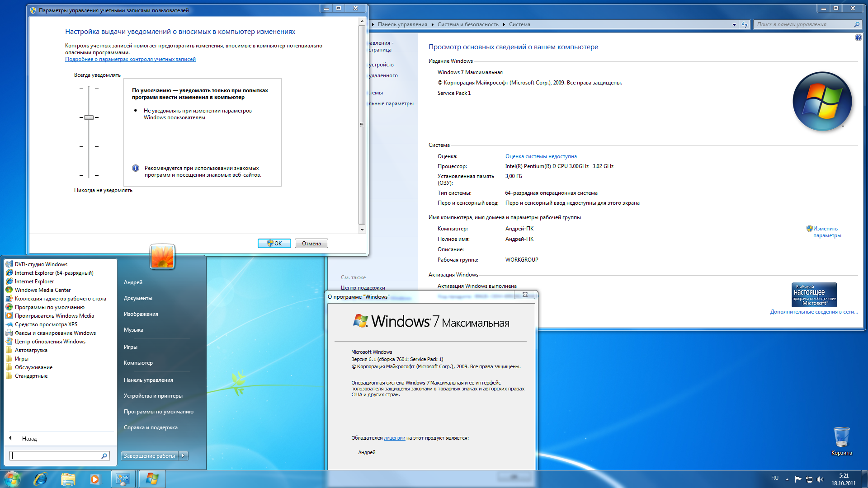Click Панель управления in the address breadcrumb

402,24
